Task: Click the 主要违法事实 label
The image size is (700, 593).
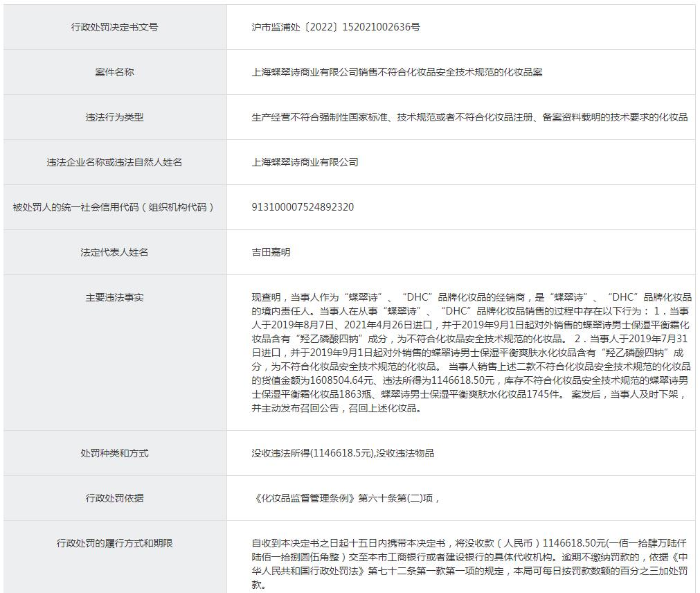Action: pyautogui.click(x=114, y=297)
